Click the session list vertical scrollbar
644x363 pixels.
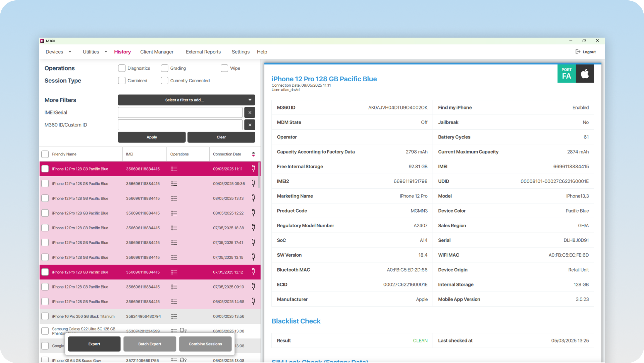pos(259,170)
